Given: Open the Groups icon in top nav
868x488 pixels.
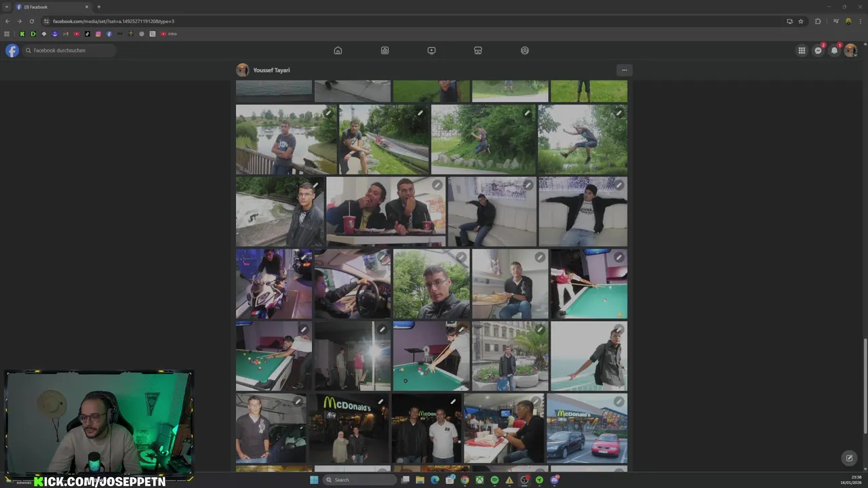Looking at the screenshot, I should [525, 50].
